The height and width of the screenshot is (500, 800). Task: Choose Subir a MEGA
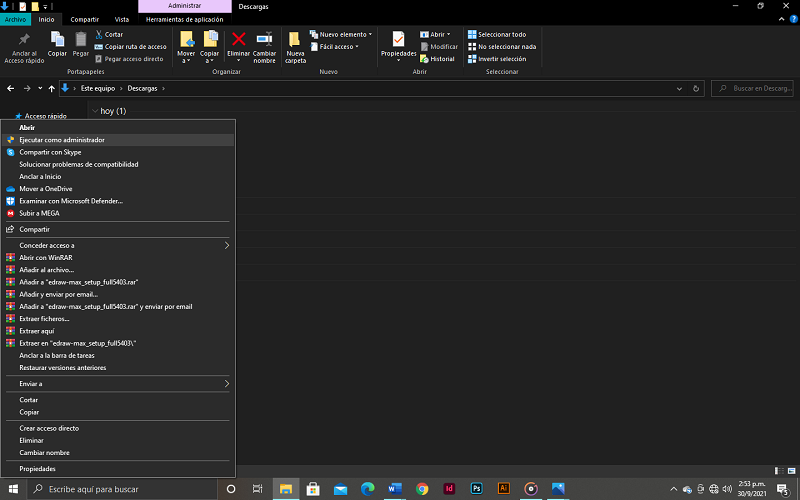tap(118, 213)
